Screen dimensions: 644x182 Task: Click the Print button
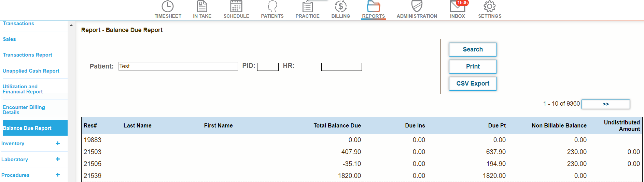[473, 66]
